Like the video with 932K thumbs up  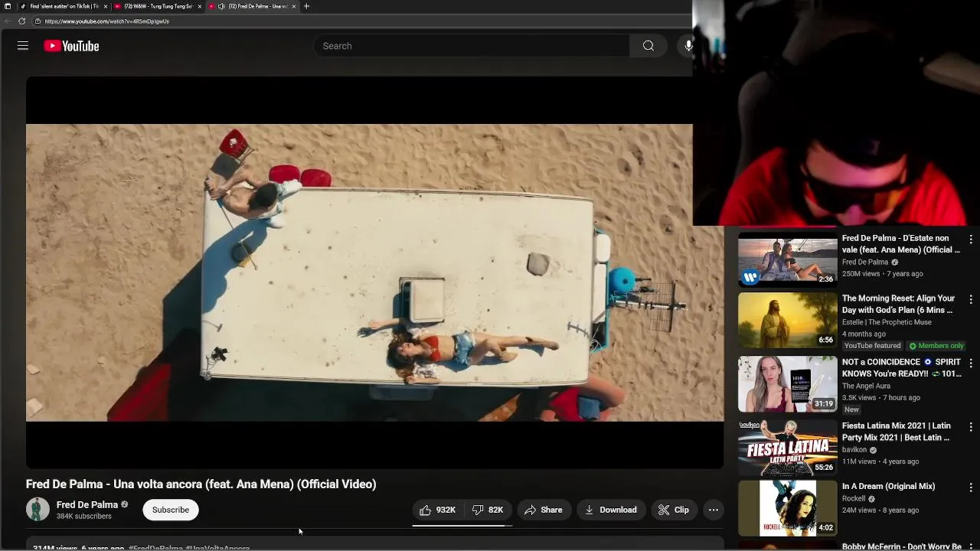pos(438,510)
